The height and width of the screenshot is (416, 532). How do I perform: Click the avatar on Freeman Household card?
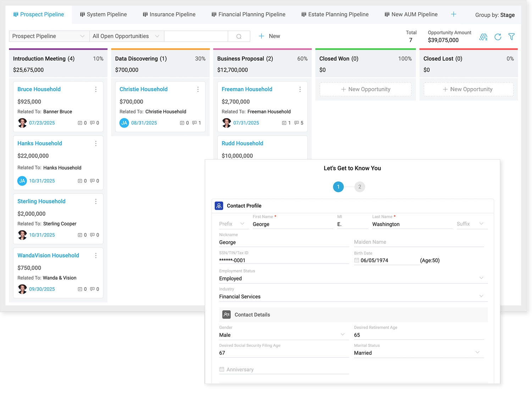click(x=226, y=123)
